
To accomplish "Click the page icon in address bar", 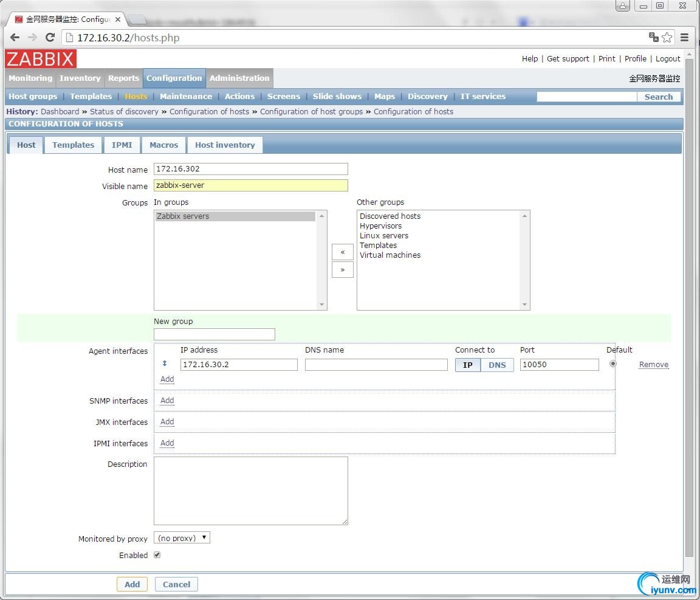I will click(x=69, y=38).
